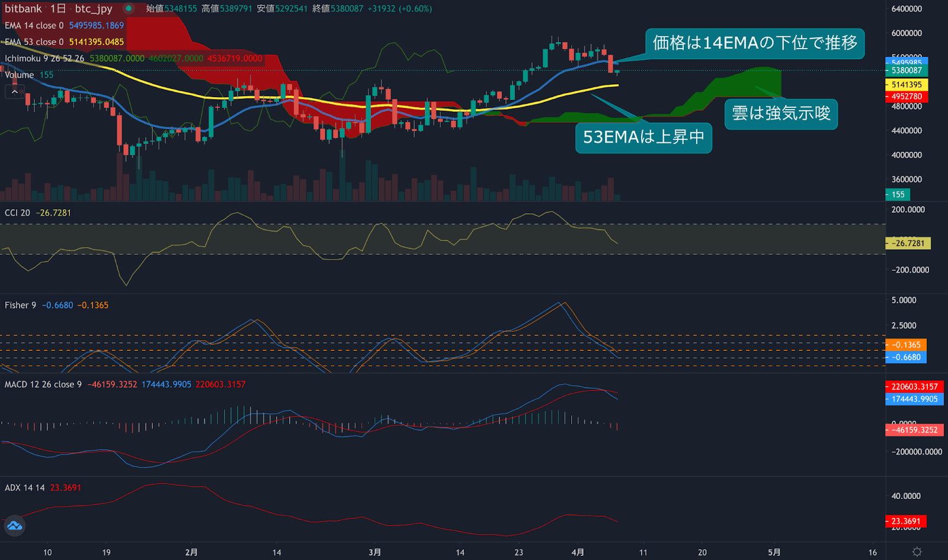Click the ADX 14 14 indicator legend
This screenshot has height=560, width=948.
pyautogui.click(x=24, y=488)
